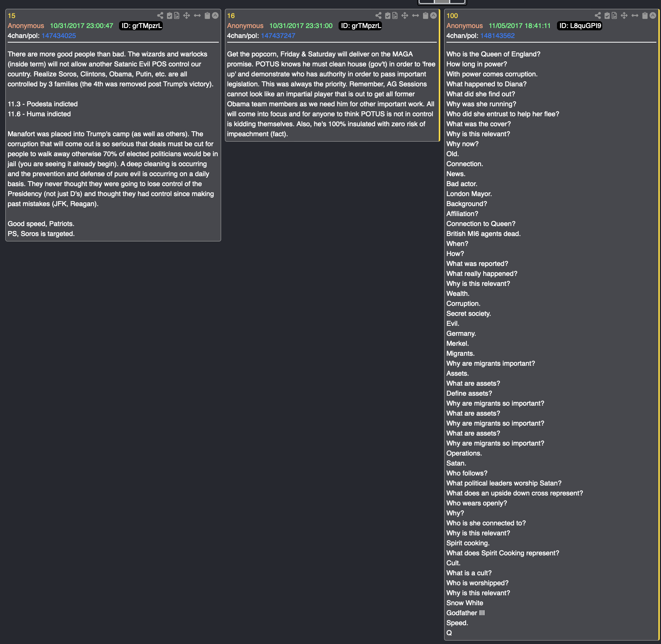Collapse post 16 with the circled chevron
The height and width of the screenshot is (644, 661).
coord(433,16)
